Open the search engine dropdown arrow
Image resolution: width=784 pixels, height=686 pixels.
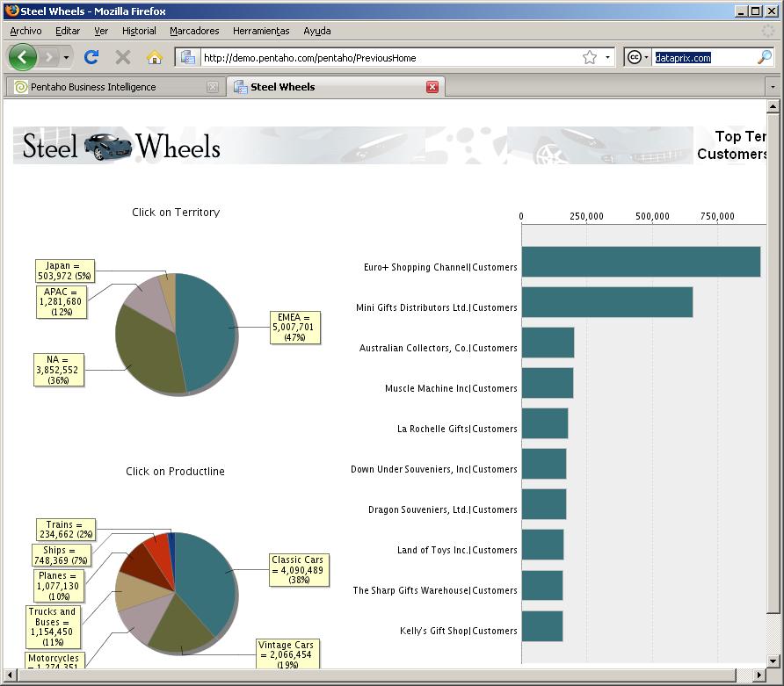647,56
